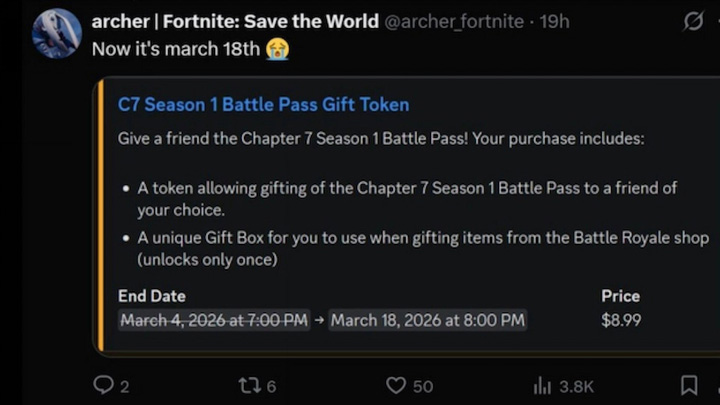The width and height of the screenshot is (720, 405).
Task: Open view analytics bar chart icon
Action: pyautogui.click(x=543, y=386)
